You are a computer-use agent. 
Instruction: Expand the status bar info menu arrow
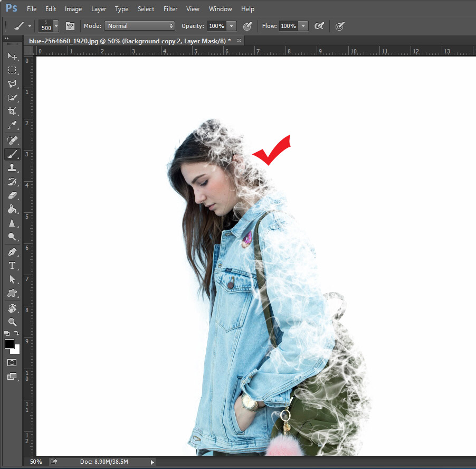152,462
